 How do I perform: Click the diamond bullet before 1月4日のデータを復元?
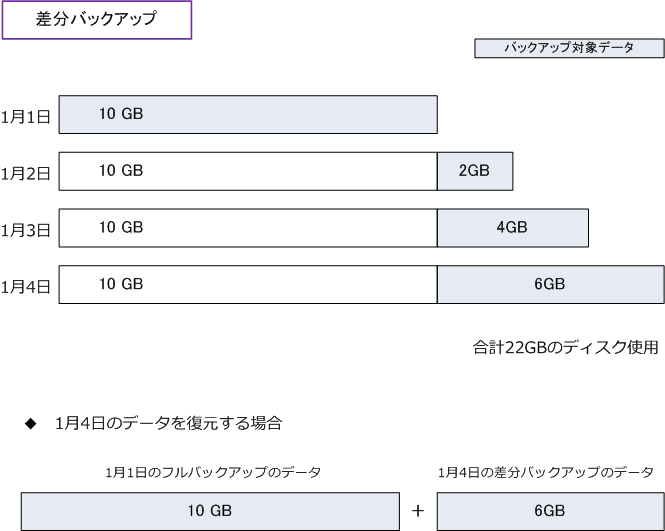coord(31,423)
